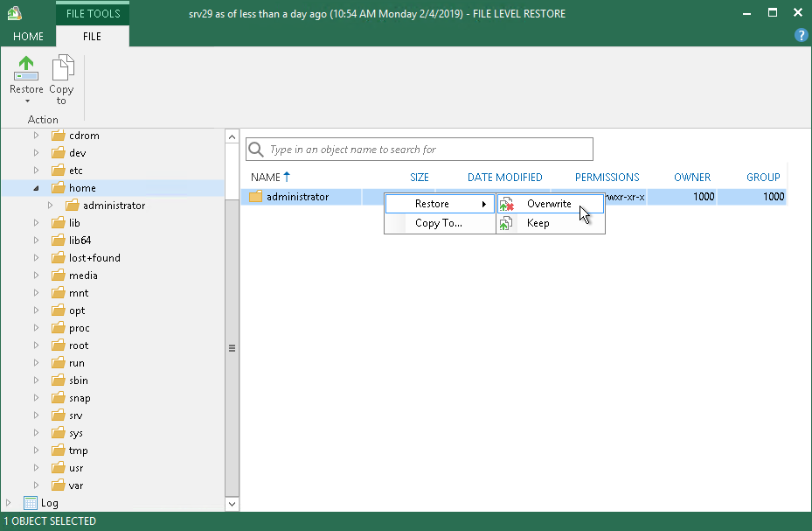Viewport: 812px width, 531px height.
Task: Open the Restore button dropdown arrow
Action: click(x=27, y=101)
